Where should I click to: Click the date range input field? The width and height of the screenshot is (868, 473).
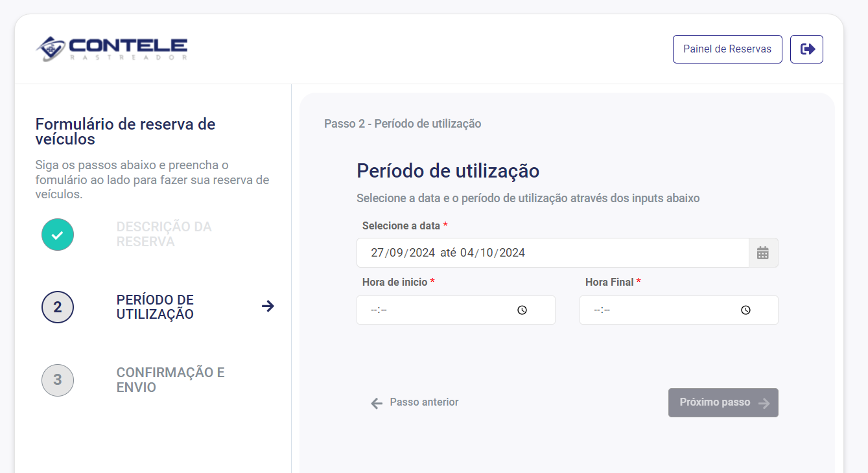click(552, 253)
